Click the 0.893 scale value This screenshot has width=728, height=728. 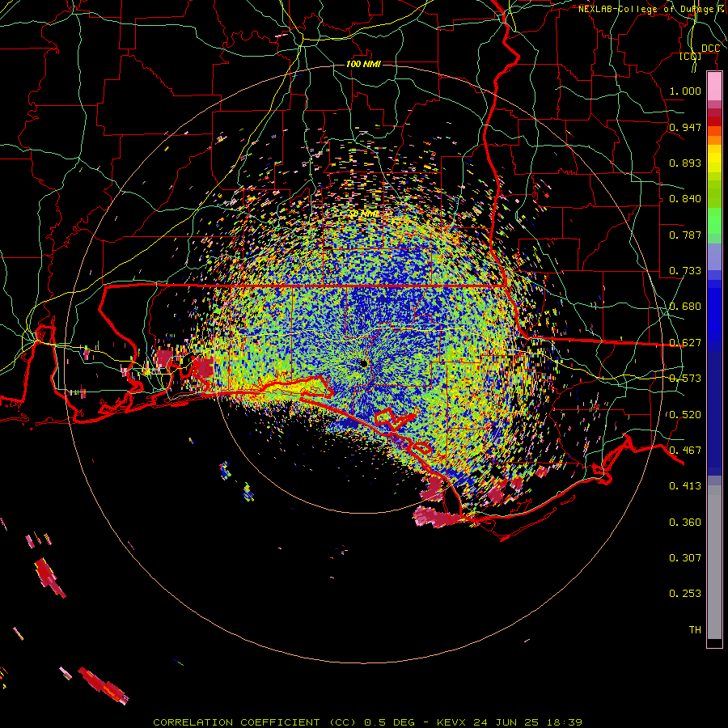point(685,163)
